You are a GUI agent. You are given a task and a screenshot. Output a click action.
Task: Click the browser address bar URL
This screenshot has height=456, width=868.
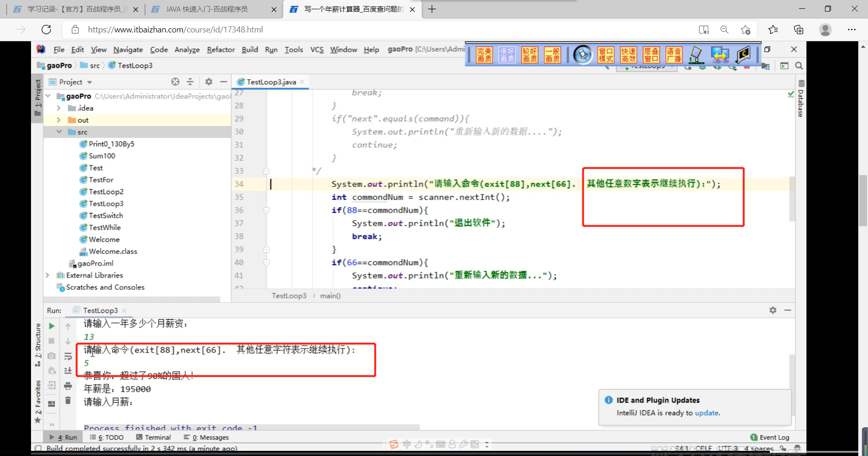tap(175, 30)
